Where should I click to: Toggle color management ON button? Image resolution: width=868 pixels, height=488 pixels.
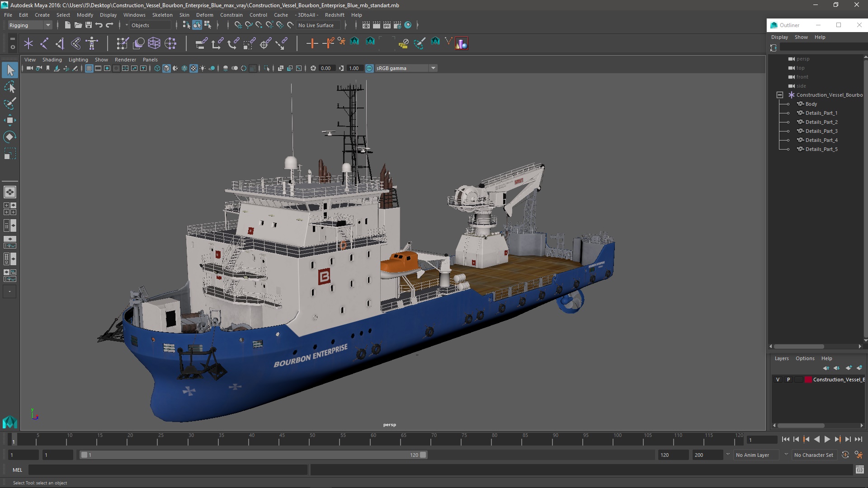tap(369, 68)
